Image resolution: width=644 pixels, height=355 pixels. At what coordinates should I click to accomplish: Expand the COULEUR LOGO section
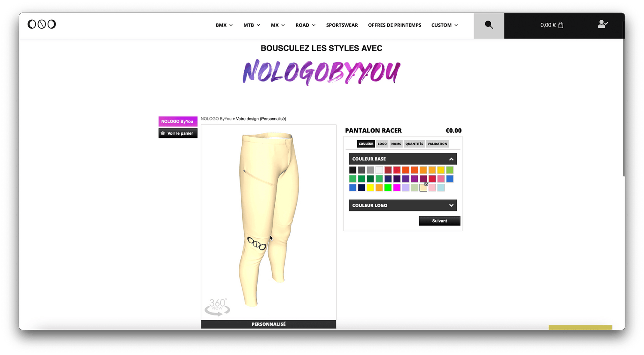click(451, 205)
